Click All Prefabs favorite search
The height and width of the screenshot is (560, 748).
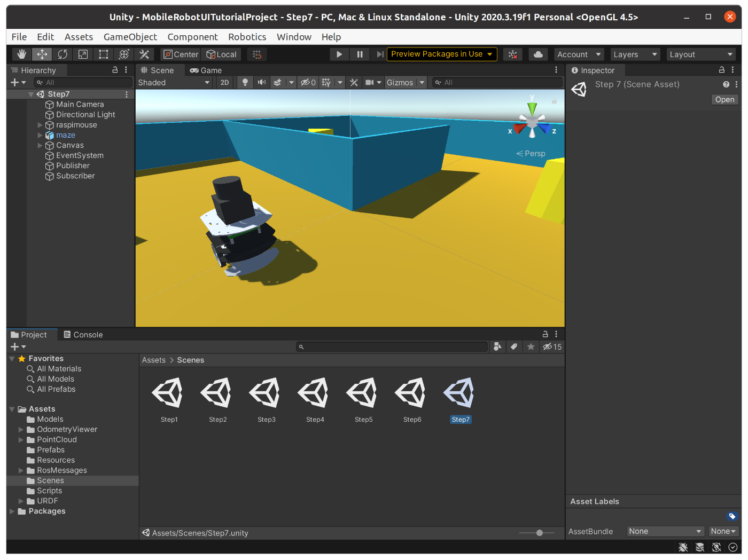pos(56,390)
